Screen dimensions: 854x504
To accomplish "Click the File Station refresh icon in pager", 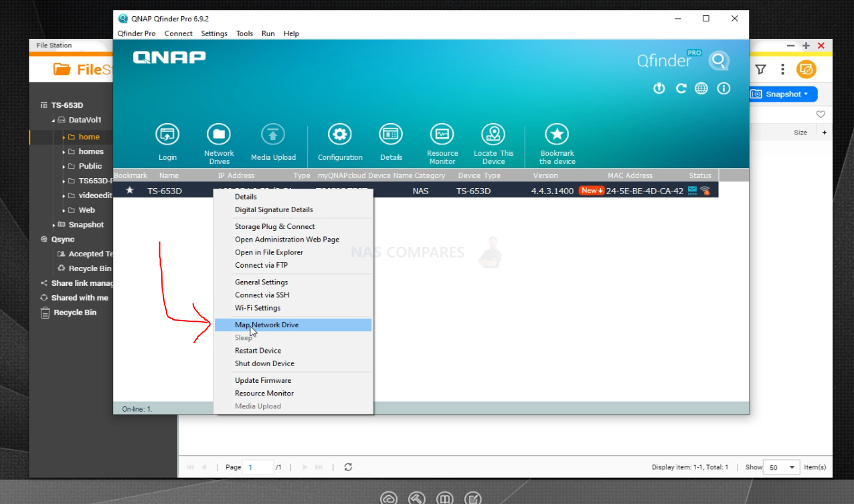I will pos(348,467).
